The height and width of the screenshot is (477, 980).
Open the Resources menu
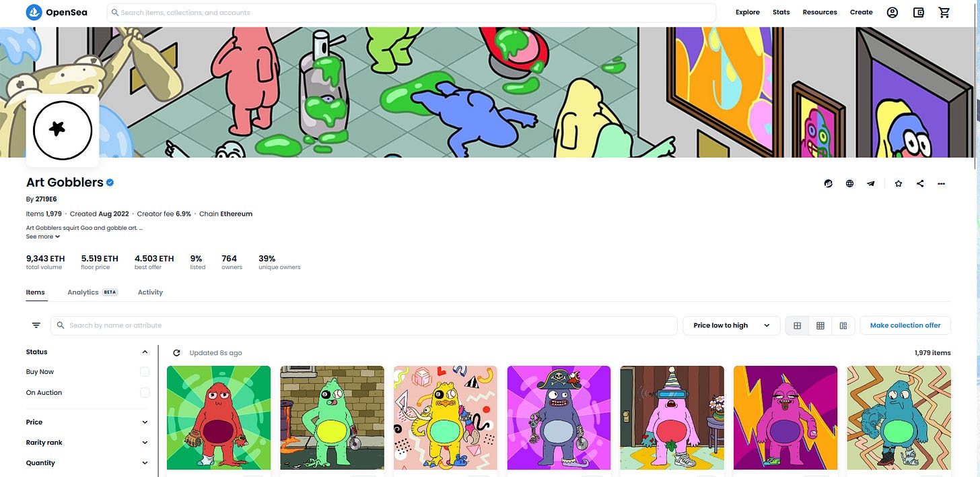pyautogui.click(x=820, y=12)
